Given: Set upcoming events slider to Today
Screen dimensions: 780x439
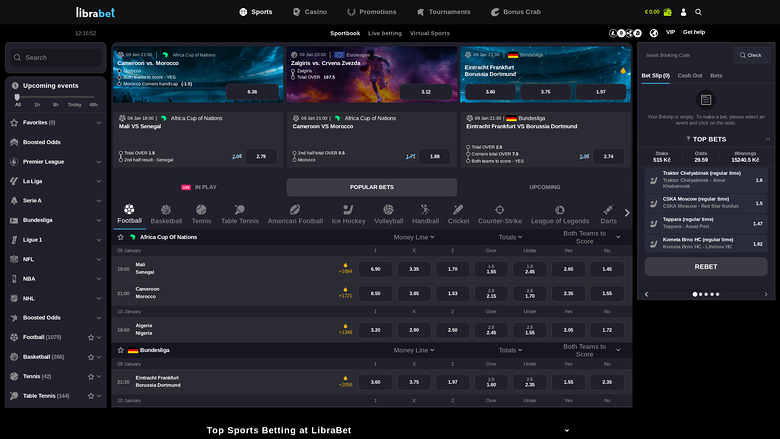Looking at the screenshot, I should click(75, 104).
